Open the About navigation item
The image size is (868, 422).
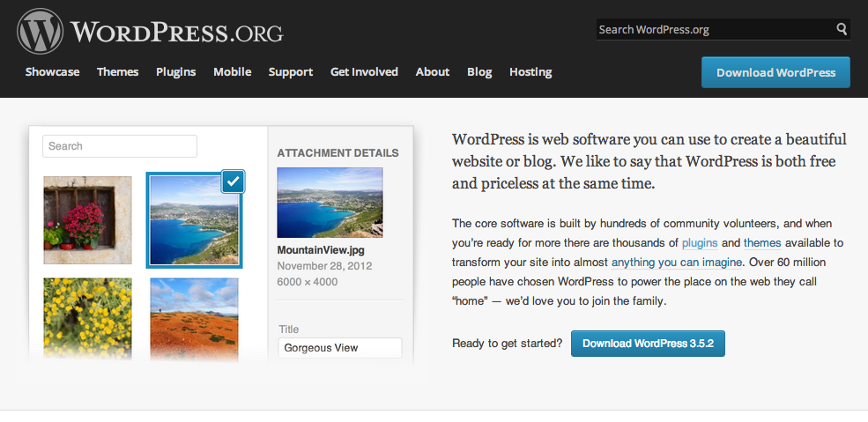(433, 72)
